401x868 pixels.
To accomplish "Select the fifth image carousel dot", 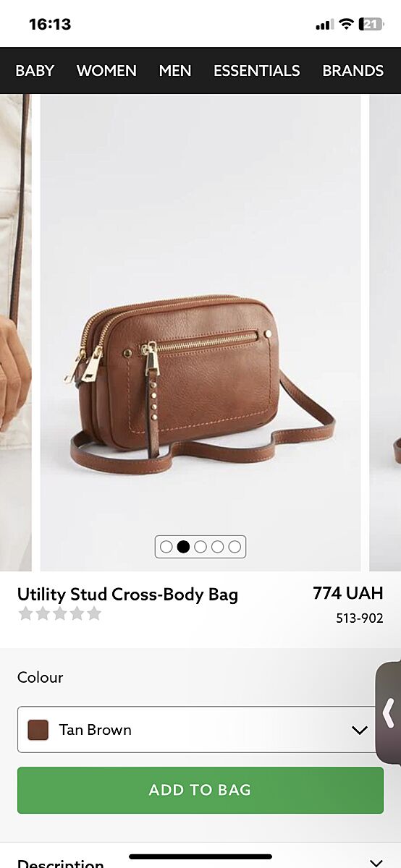I will coord(235,547).
